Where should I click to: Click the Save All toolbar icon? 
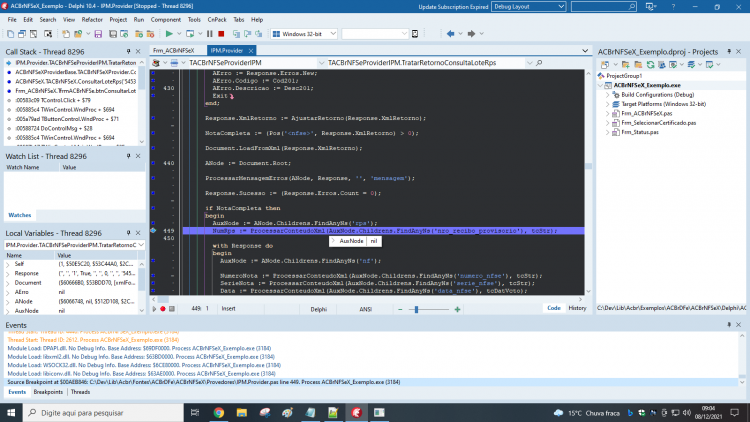click(113, 34)
